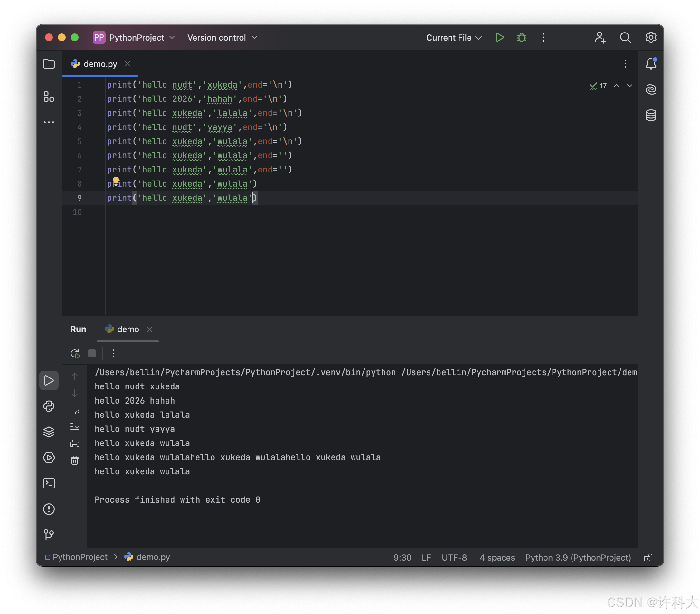The height and width of the screenshot is (614, 700).
Task: Run the current file with green play icon
Action: pos(500,37)
